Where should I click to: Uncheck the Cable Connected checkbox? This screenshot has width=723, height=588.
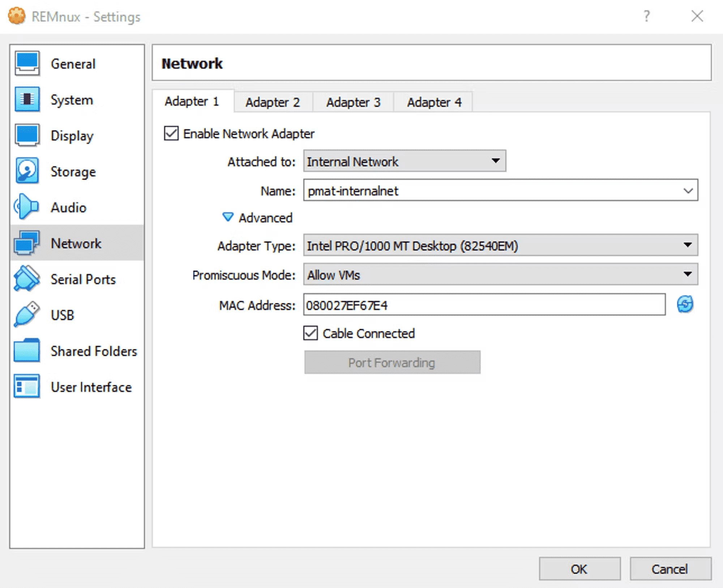(x=311, y=333)
